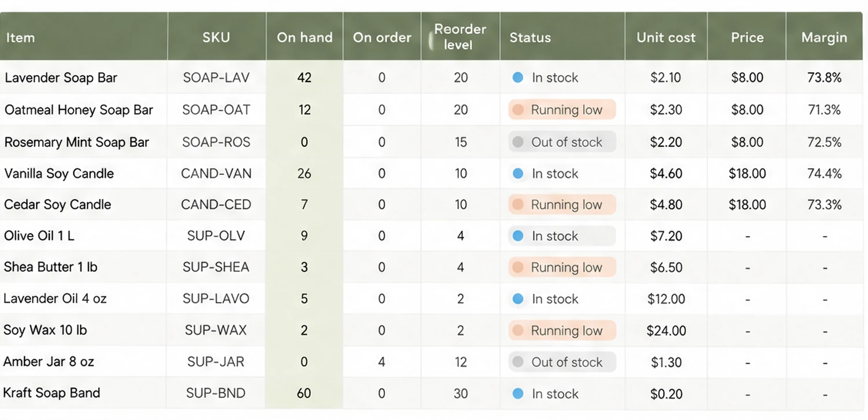Viewport: 868px width, 420px height.
Task: Click the Cedar Soy Candle item name
Action: click(x=57, y=205)
